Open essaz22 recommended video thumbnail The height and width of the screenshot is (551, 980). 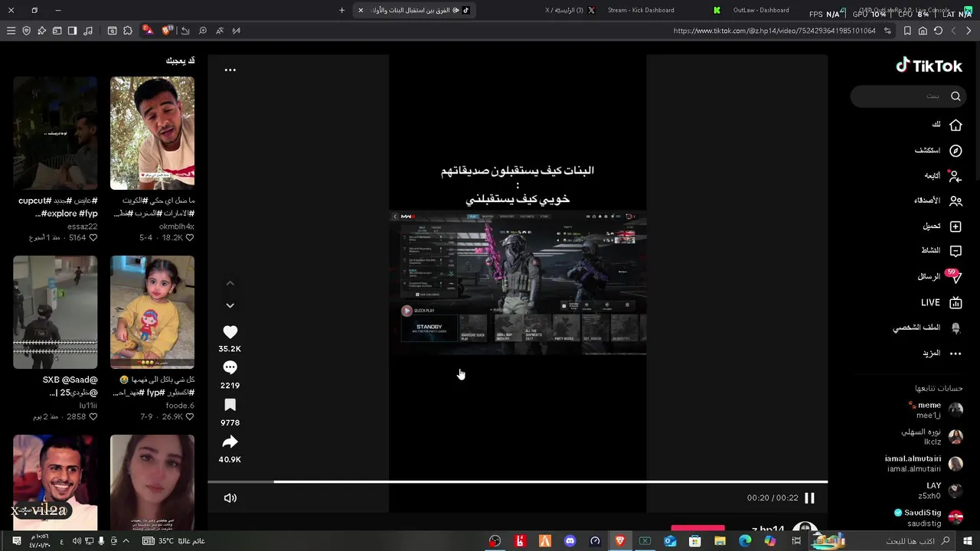[55, 133]
